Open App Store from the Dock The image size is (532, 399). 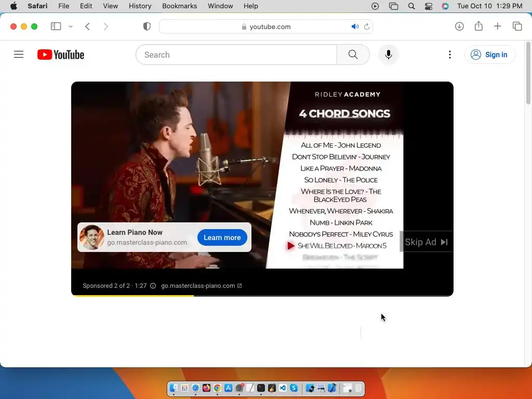tap(229, 388)
